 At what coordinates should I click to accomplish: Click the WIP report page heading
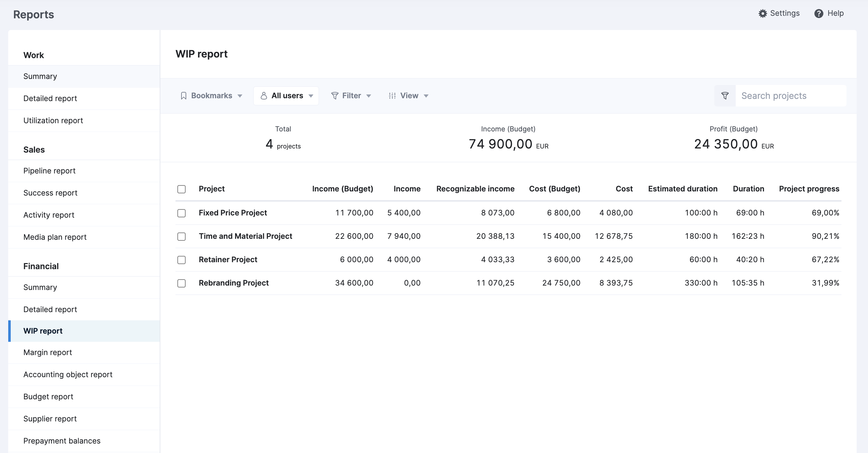click(201, 54)
